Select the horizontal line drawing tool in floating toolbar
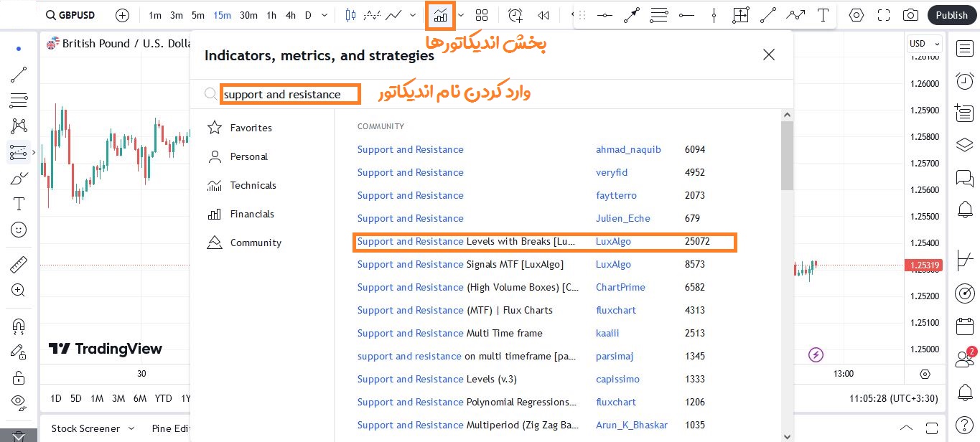 (x=605, y=15)
